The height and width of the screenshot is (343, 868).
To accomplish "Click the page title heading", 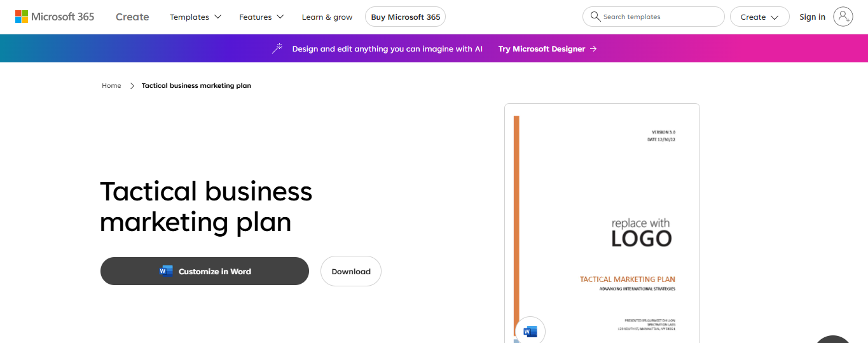I will click(x=206, y=207).
